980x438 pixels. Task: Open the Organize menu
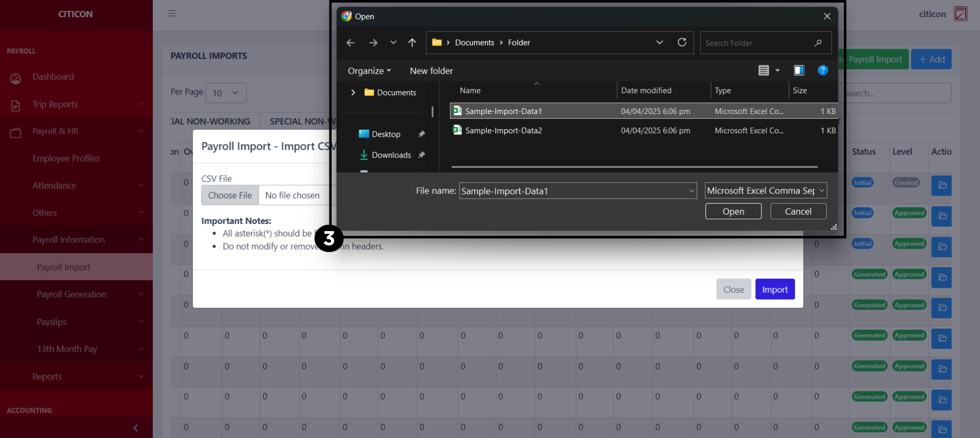(369, 71)
